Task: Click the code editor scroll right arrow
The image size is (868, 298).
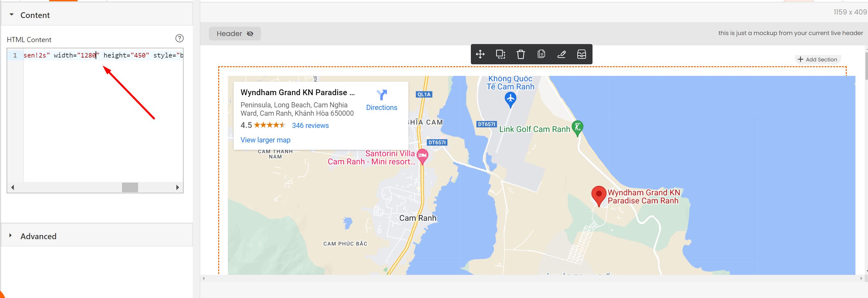Action: click(x=178, y=187)
